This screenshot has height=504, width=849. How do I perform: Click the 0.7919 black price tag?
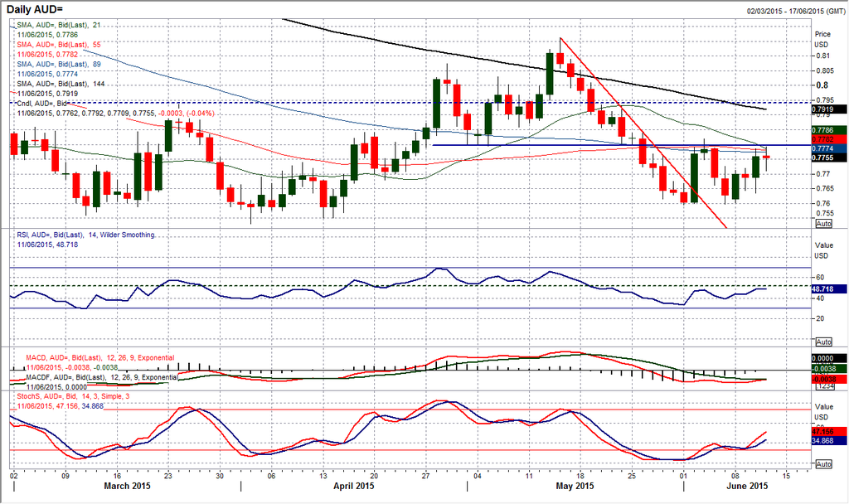[830, 109]
